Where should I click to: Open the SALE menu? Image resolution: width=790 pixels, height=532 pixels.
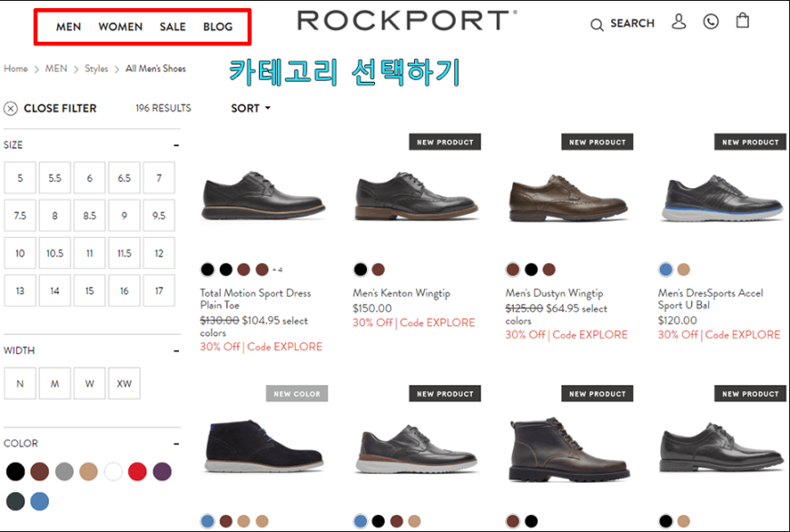tap(173, 26)
